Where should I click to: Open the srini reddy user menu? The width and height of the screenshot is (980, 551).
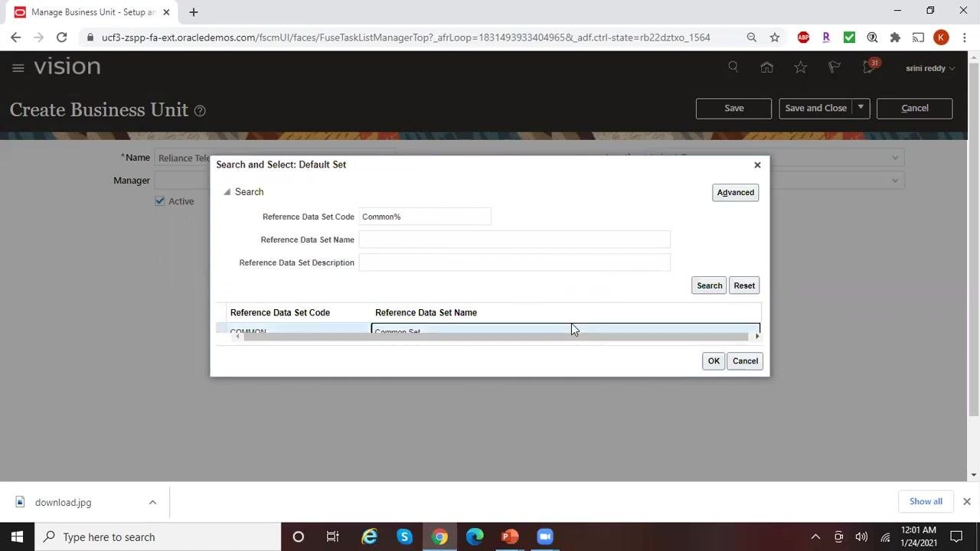point(929,68)
